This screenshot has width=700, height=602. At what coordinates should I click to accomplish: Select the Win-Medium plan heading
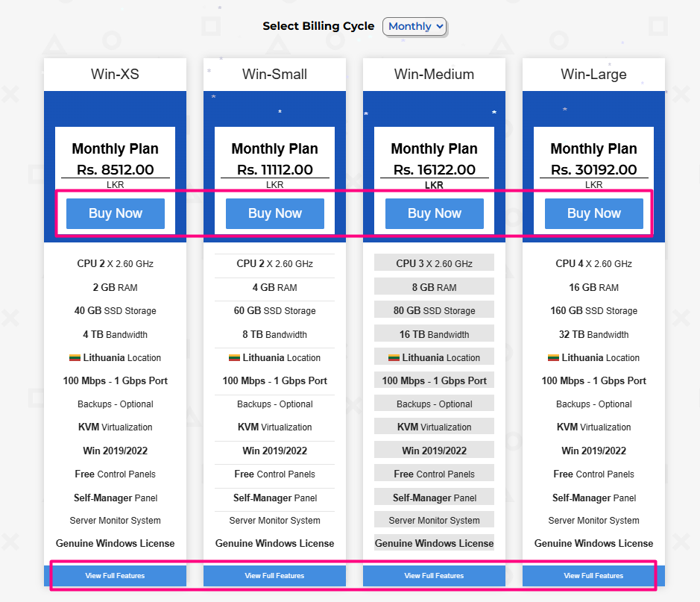(x=434, y=75)
